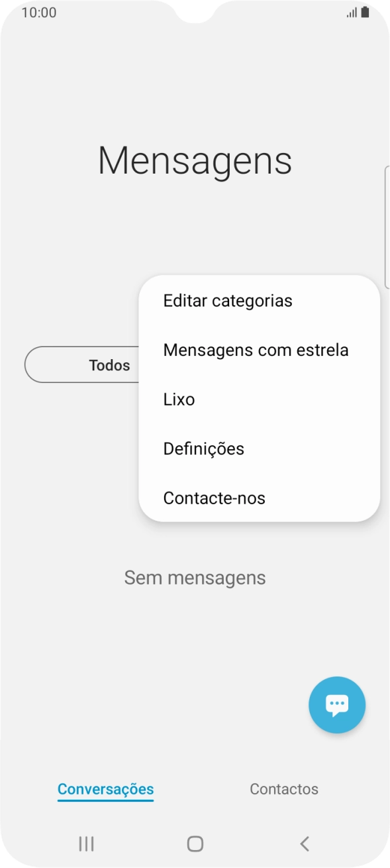The image size is (390, 868).
Task: Open Definições from the menu
Action: (x=203, y=449)
